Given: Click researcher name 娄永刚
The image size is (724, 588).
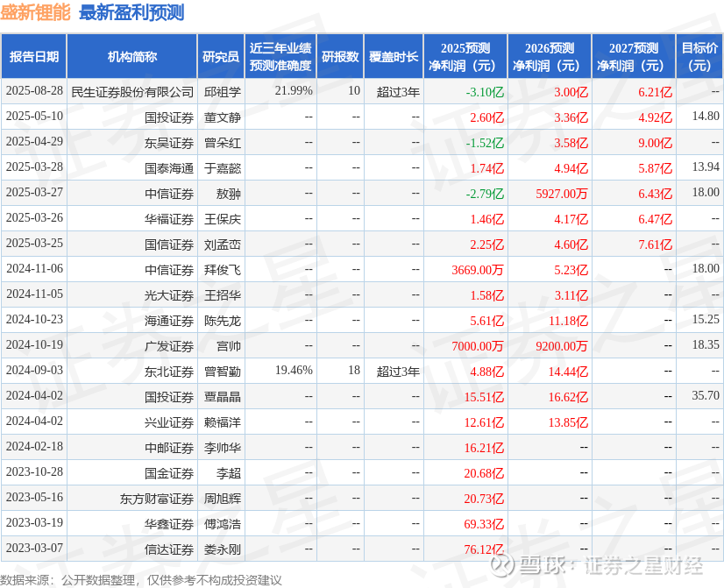Looking at the screenshot, I should click(223, 549).
